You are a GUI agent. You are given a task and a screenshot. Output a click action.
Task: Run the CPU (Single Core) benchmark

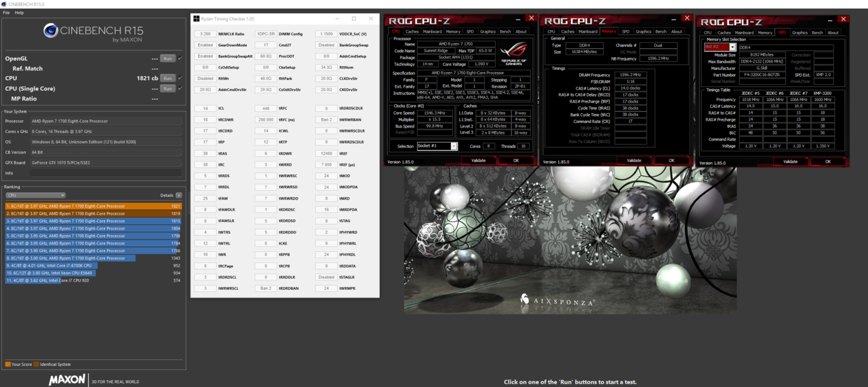click(167, 88)
